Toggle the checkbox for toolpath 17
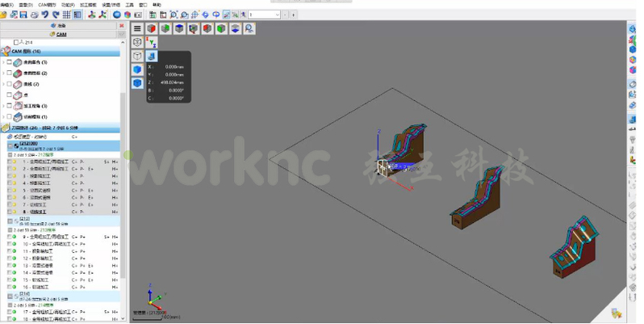644x324 pixels. click(x=9, y=309)
